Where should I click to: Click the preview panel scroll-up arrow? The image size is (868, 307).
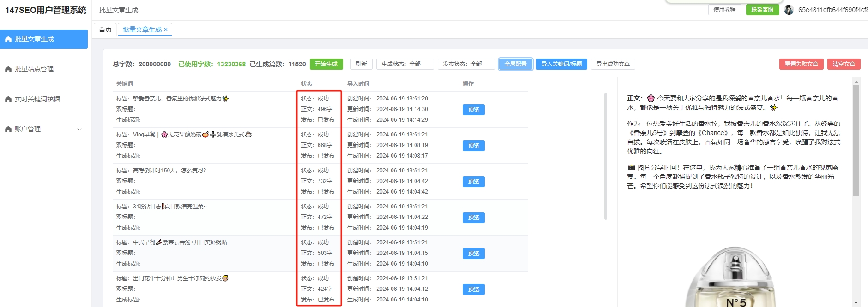[x=856, y=82]
